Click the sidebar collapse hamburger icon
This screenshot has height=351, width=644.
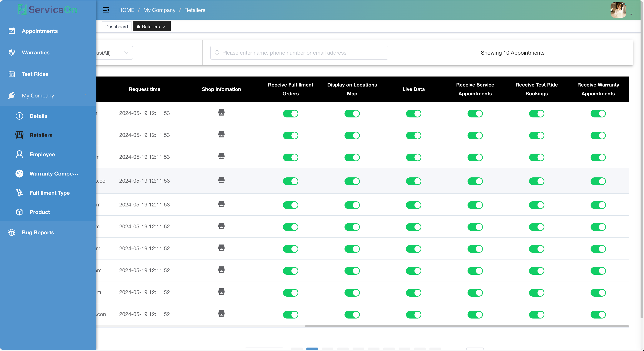pos(106,10)
